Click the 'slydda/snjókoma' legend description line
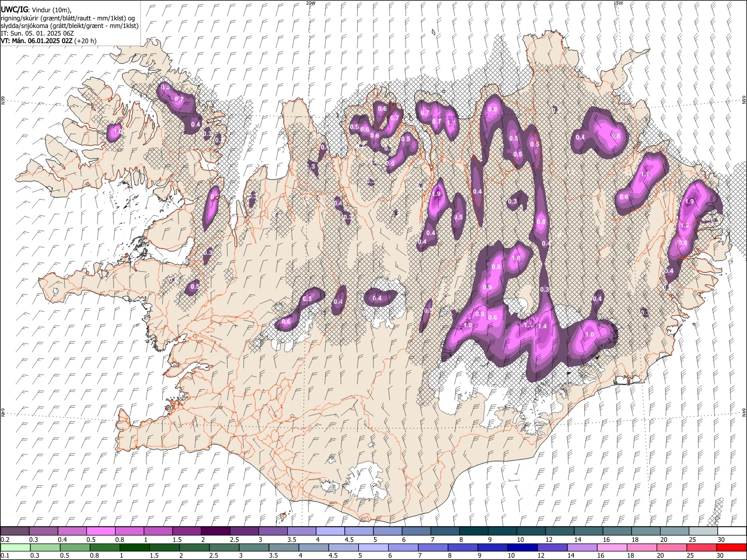This screenshot has height=560, width=747. coord(69,26)
